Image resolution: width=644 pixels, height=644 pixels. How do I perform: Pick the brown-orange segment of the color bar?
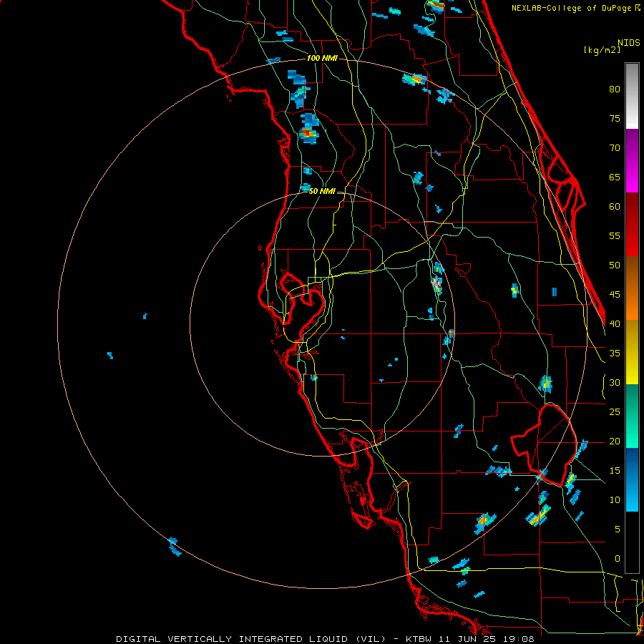pyautogui.click(x=632, y=288)
